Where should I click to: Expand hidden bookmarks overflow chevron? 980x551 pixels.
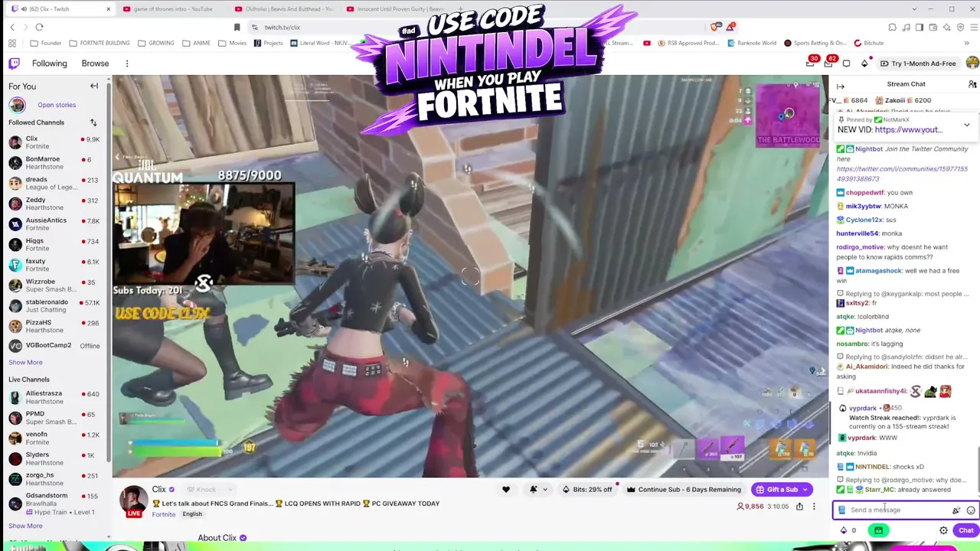(967, 43)
